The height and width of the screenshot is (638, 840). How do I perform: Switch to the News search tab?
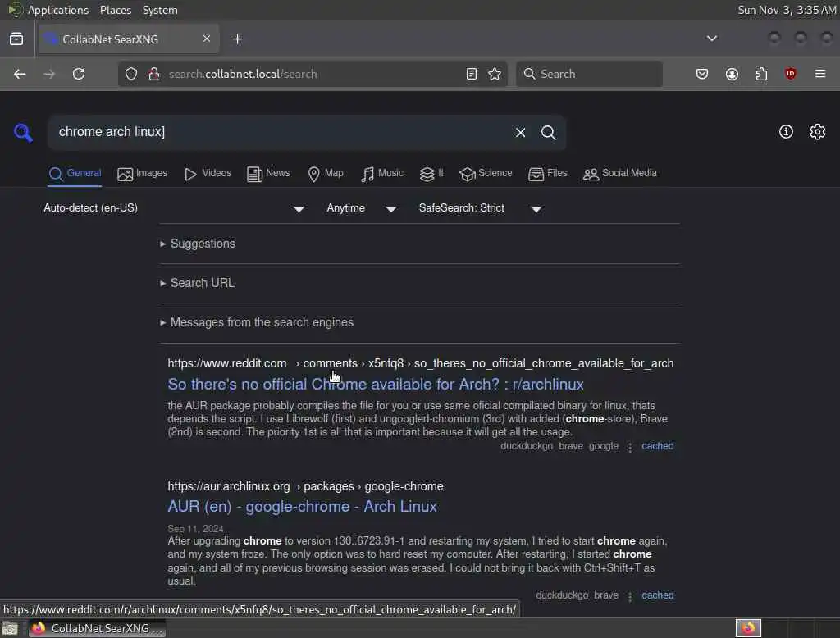tap(268, 174)
